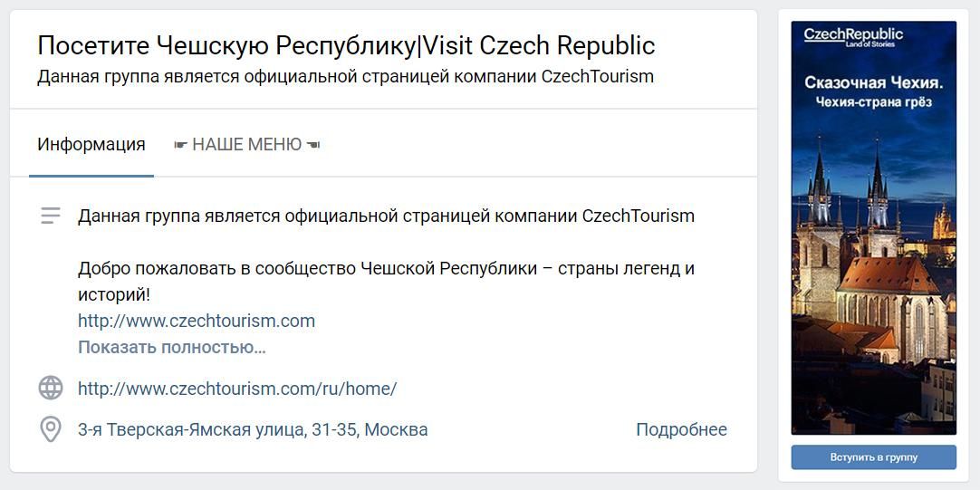This screenshot has height=490, width=980.
Task: Expand description with Показать полностью…
Action: click(x=172, y=347)
